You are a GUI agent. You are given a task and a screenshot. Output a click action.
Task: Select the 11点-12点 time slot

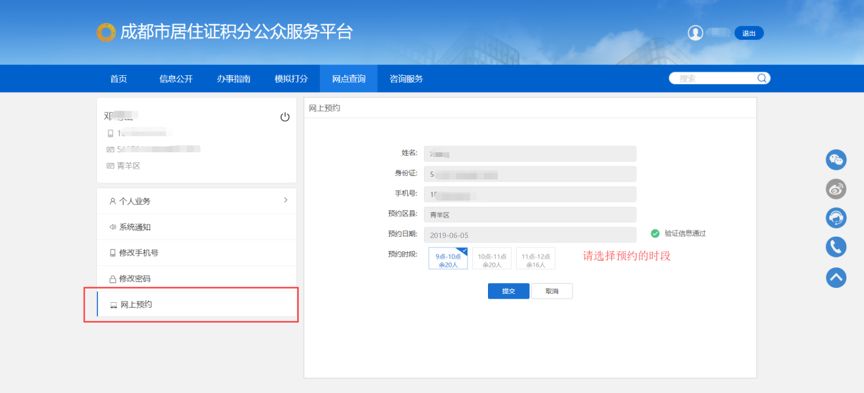[x=536, y=259]
